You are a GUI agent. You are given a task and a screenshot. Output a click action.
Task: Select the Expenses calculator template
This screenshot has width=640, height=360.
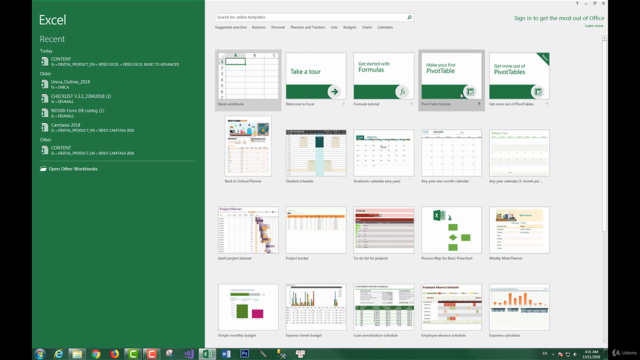click(519, 307)
